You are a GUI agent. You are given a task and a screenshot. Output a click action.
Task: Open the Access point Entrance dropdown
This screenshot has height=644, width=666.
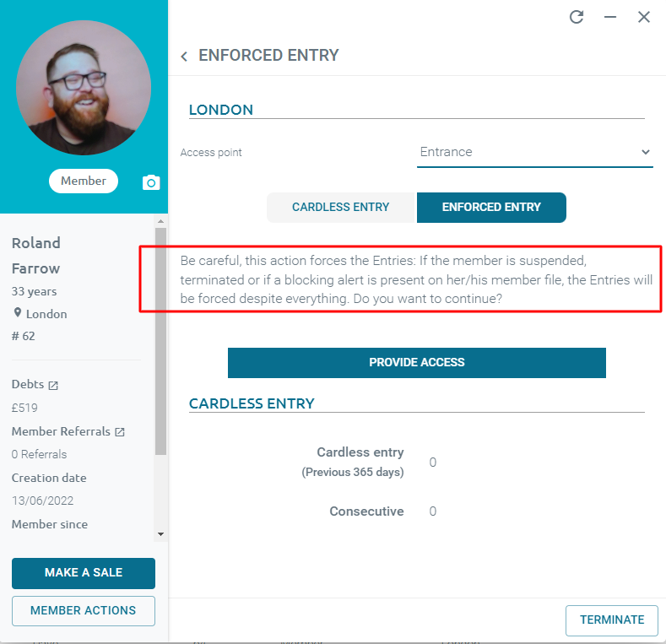coord(535,153)
